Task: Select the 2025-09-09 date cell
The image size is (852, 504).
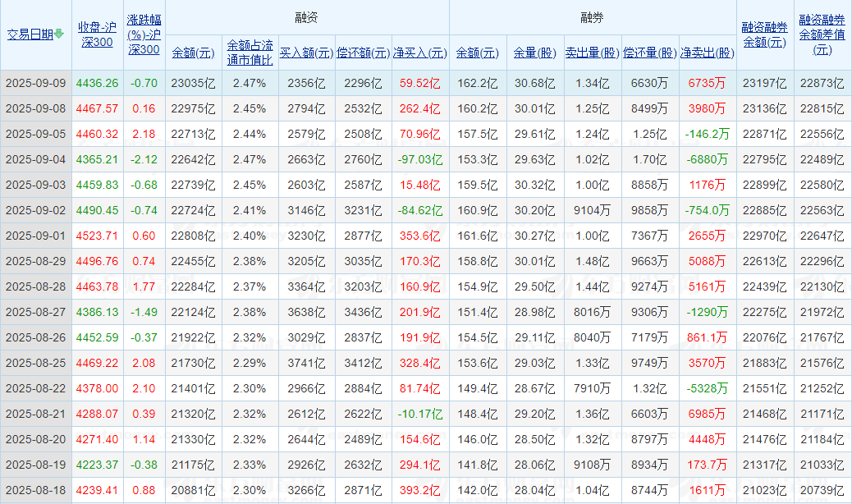Action: 36,83
